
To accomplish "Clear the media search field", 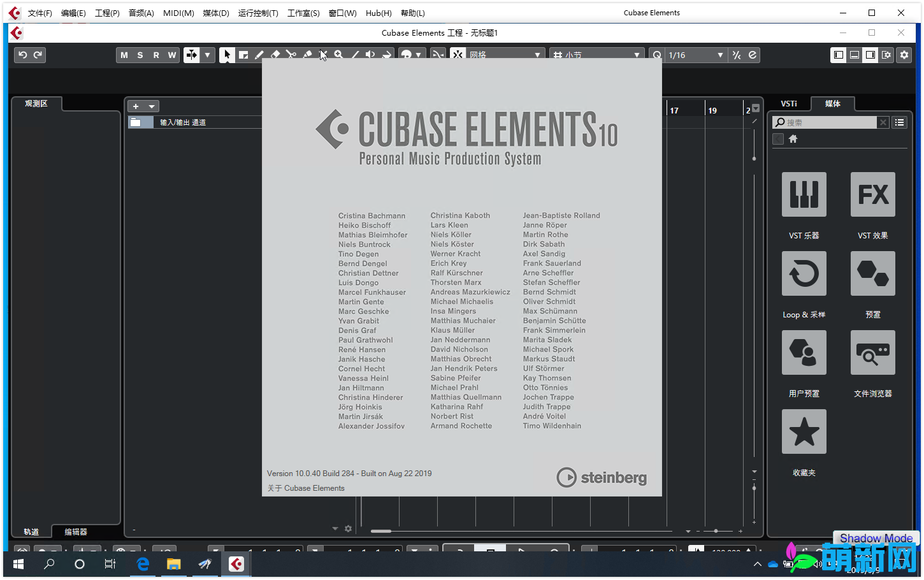I will pyautogui.click(x=883, y=122).
